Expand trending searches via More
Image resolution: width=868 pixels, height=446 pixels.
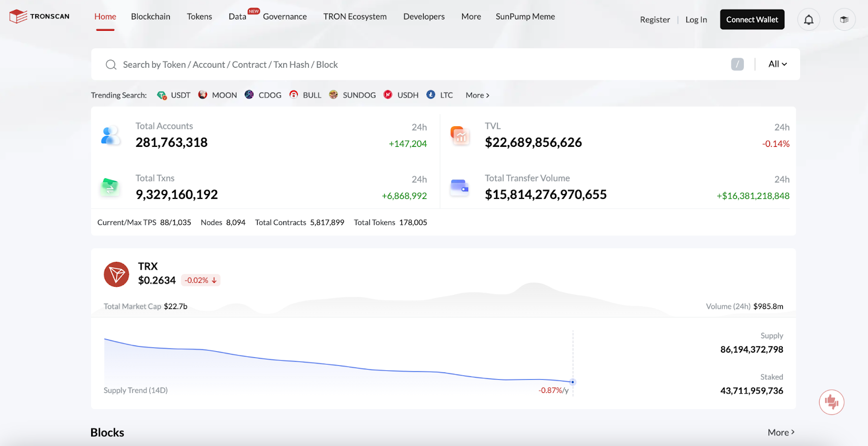[x=477, y=95]
